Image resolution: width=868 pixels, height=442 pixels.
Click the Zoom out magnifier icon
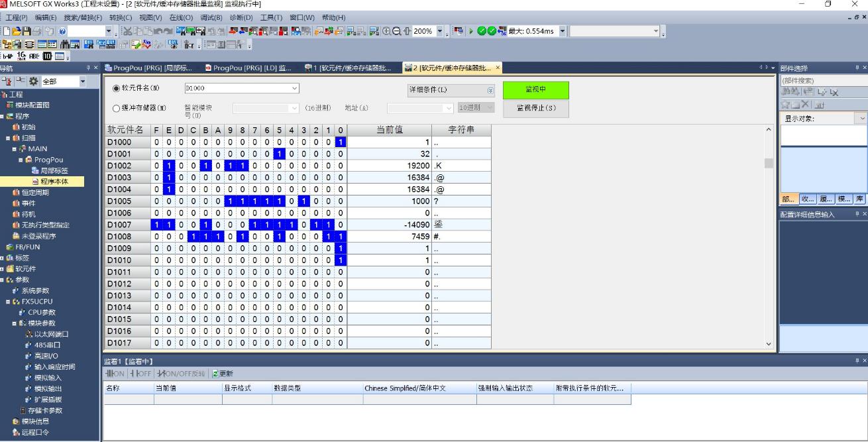click(x=397, y=31)
